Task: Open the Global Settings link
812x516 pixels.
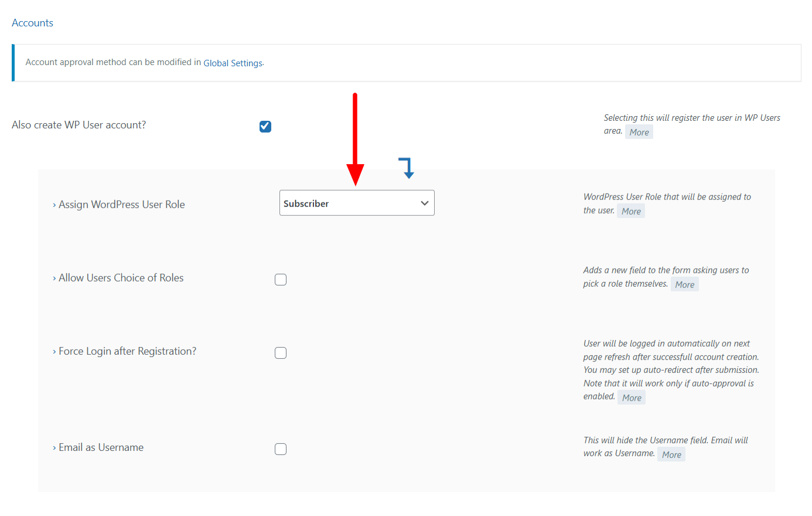Action: click(x=233, y=63)
